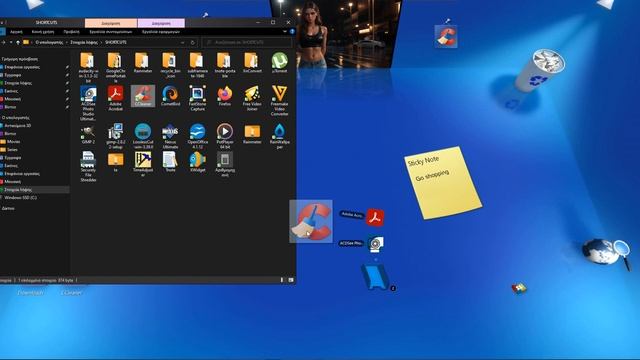Viewport: 640px width, 360px height.
Task: Select the Securely File Shredder shortcut
Action: coord(88,166)
